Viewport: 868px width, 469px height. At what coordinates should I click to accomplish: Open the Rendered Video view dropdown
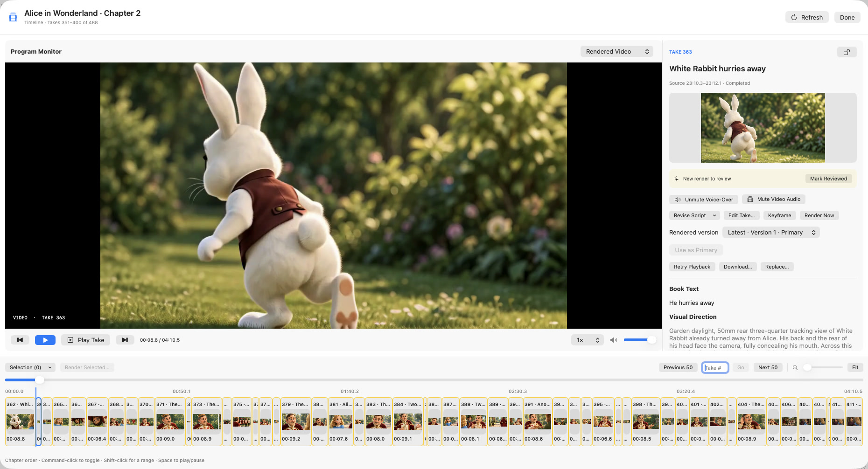pyautogui.click(x=617, y=52)
